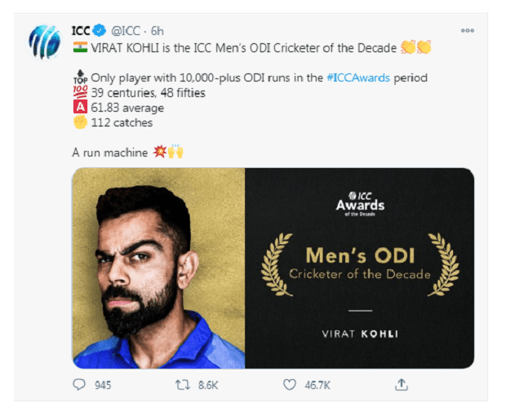Click the red 100 emoji before centuries

click(80, 93)
